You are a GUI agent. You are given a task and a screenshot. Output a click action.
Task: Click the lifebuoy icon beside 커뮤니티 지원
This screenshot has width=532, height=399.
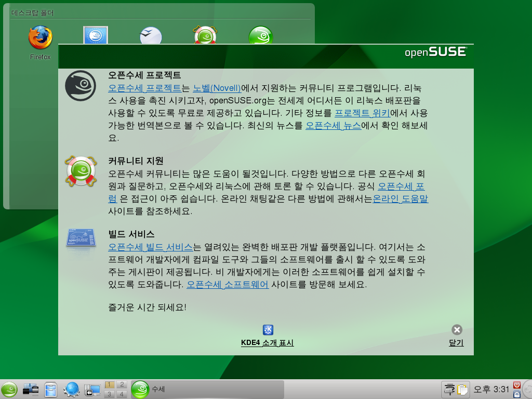(x=81, y=171)
